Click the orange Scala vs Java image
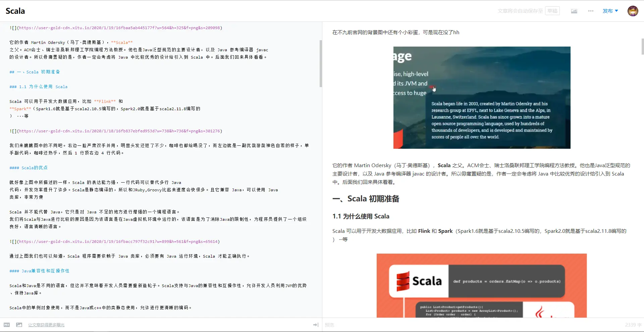The image size is (644, 332). (x=482, y=285)
